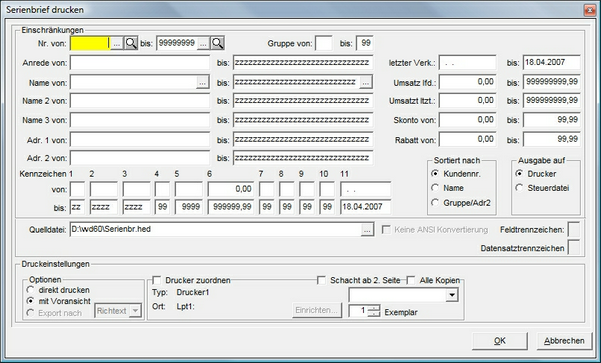Open the paper tray dropdown
The image size is (601, 363).
pyautogui.click(x=452, y=295)
